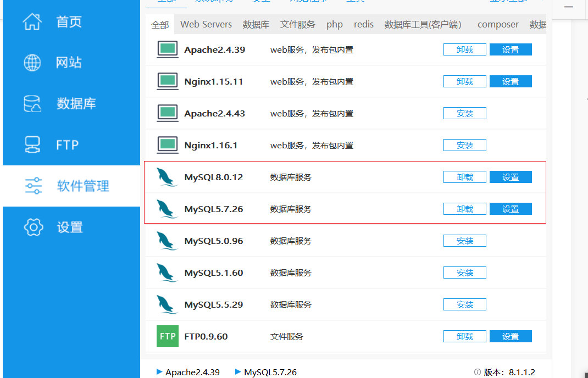Switch to the 文件服务 tab
Screen dimensions: 588x378
pyautogui.click(x=298, y=25)
